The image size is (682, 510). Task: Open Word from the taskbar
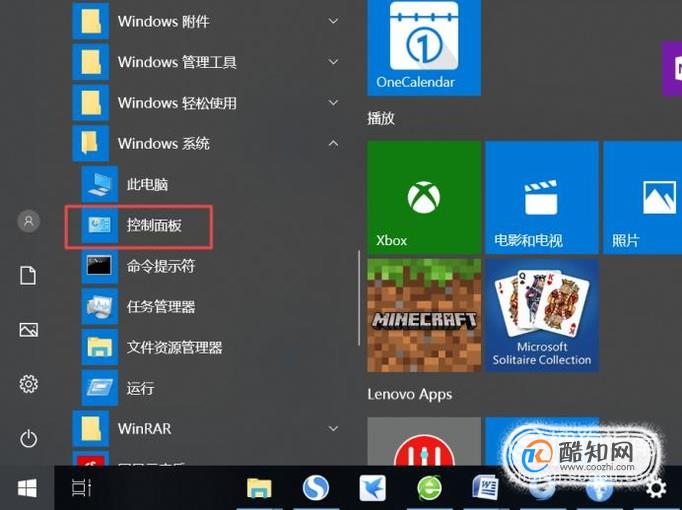coord(485,488)
